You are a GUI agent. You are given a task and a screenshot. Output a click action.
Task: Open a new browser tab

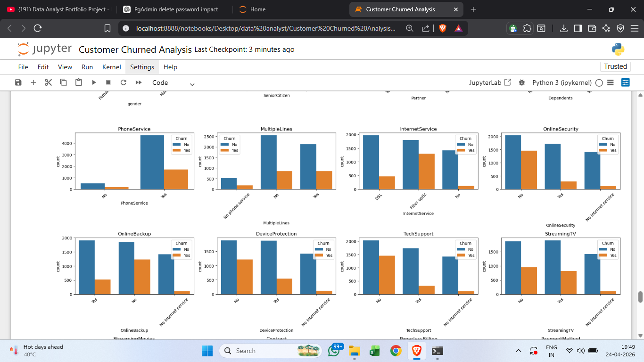pos(473,9)
